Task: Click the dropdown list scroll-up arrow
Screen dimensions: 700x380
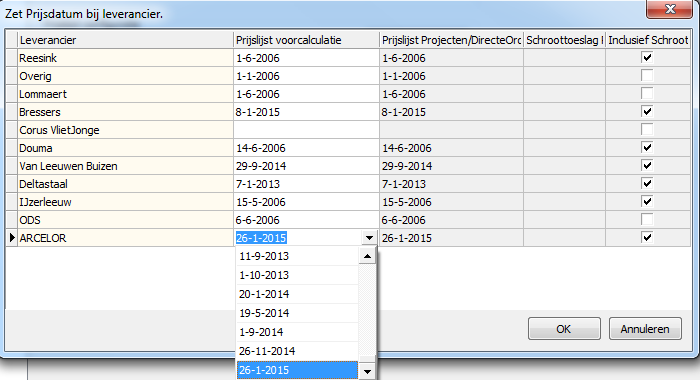Action: (x=367, y=256)
